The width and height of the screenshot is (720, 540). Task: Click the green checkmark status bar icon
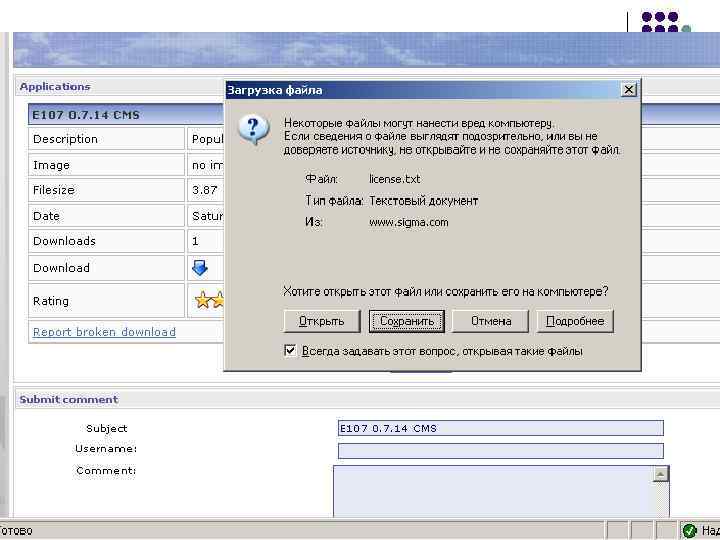pyautogui.click(x=689, y=531)
